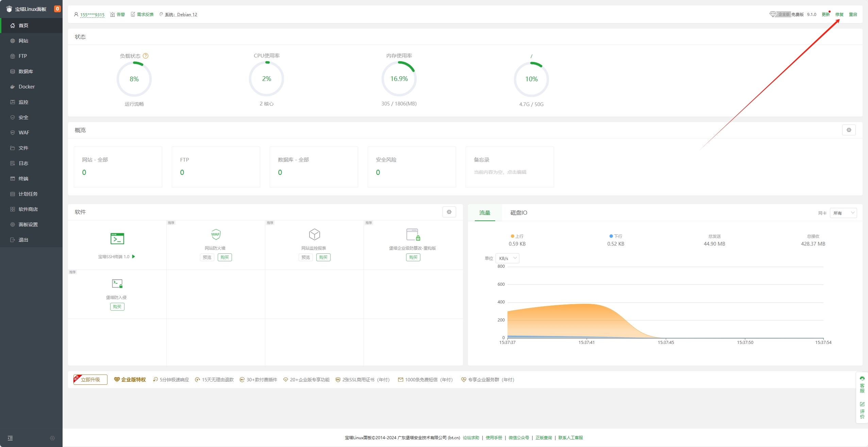Open 软件商店 in the sidebar menu
This screenshot has width=868, height=447.
click(28, 209)
